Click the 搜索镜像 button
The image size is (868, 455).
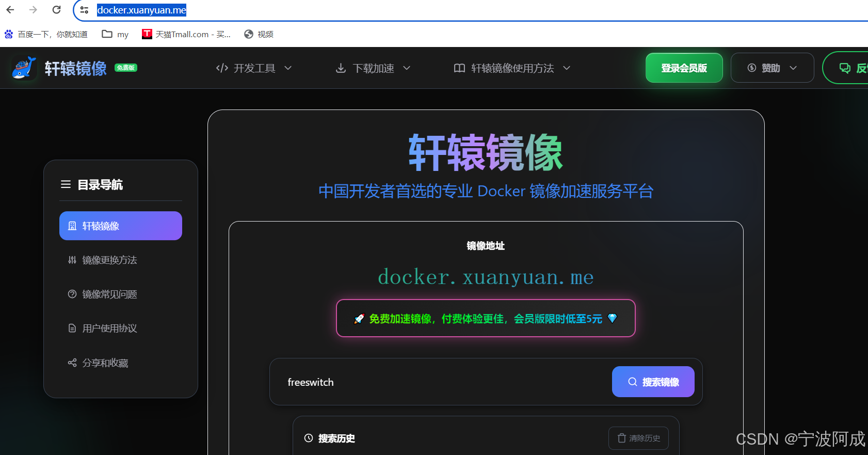[x=653, y=382]
